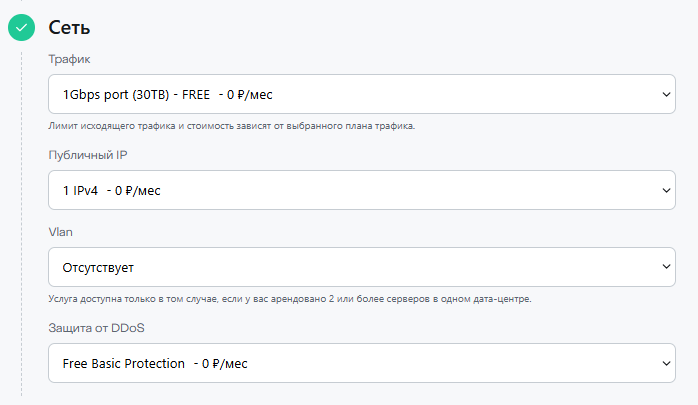Open the Публичный IP dropdown
This screenshot has width=698, height=405.
(x=361, y=190)
